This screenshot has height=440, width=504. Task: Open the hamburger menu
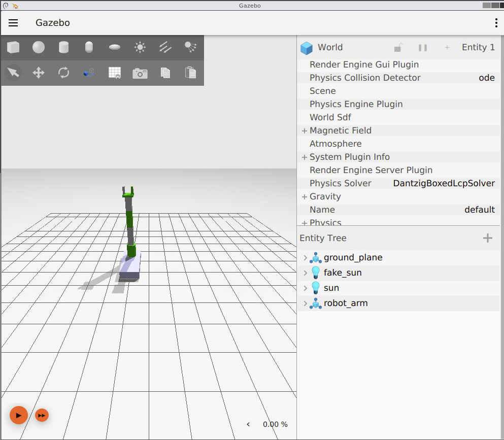tap(13, 23)
